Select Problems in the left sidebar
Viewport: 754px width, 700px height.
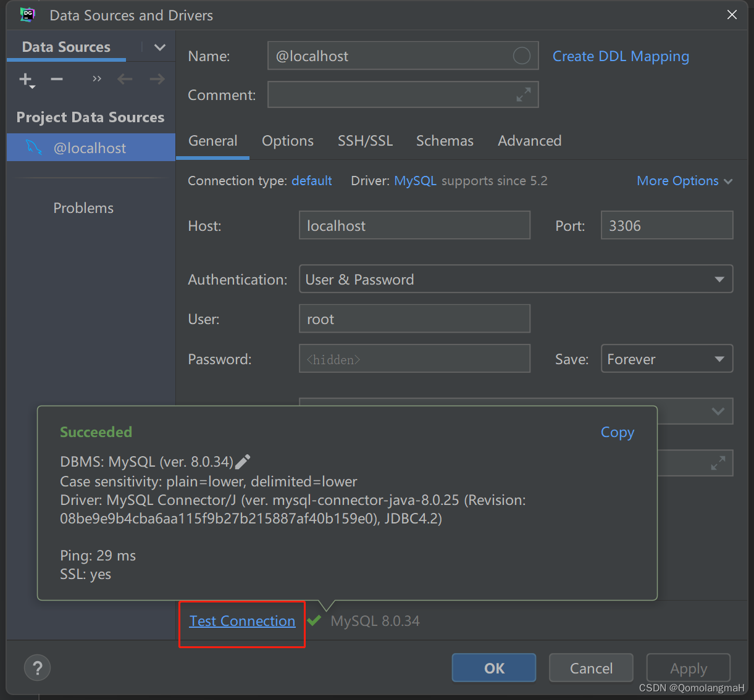coord(83,208)
